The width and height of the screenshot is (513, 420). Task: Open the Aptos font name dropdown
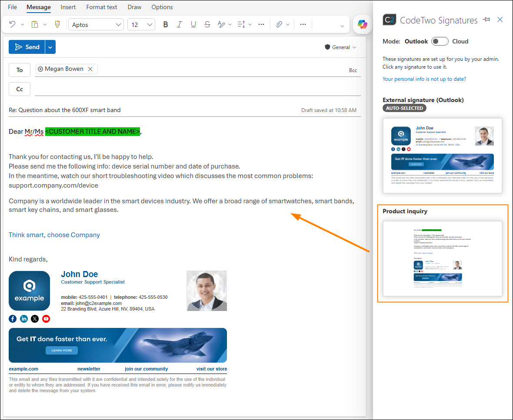coord(96,24)
